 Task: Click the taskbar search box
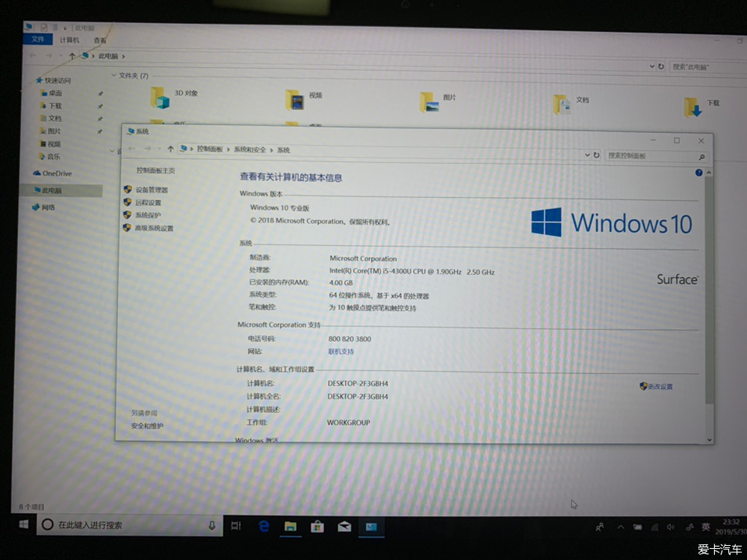[129, 525]
